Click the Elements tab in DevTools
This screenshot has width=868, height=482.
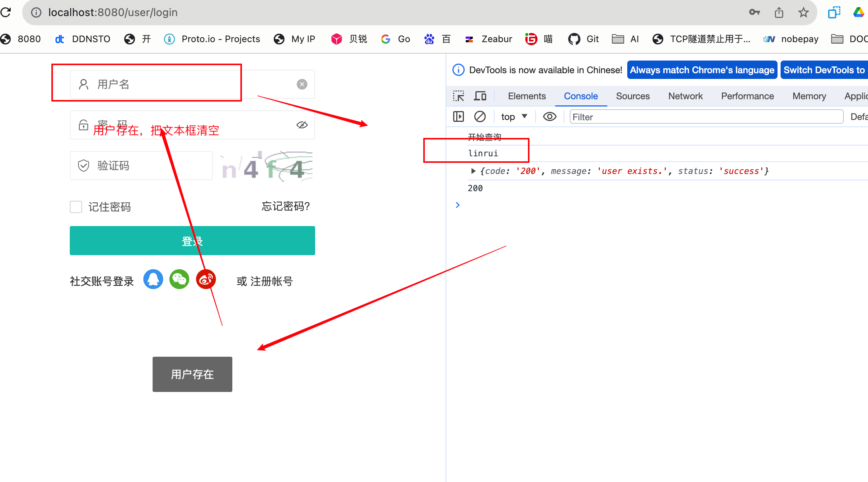525,95
